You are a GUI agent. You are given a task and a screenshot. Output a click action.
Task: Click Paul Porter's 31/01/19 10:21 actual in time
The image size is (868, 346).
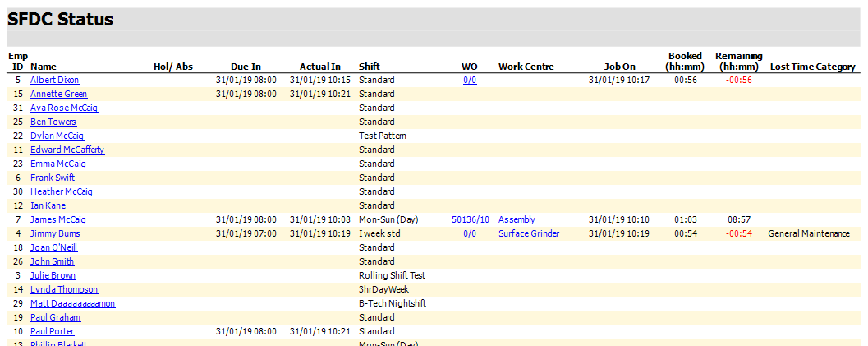tap(320, 331)
